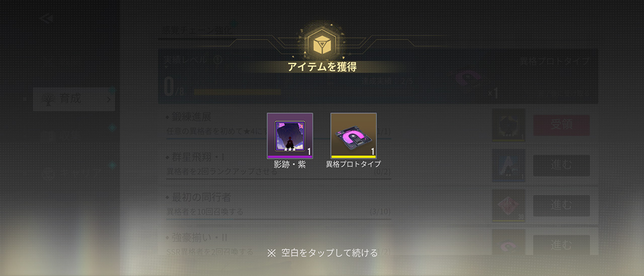The height and width of the screenshot is (276, 644).
Task: Click the info icon beside 実績レベル
Action: [217, 59]
